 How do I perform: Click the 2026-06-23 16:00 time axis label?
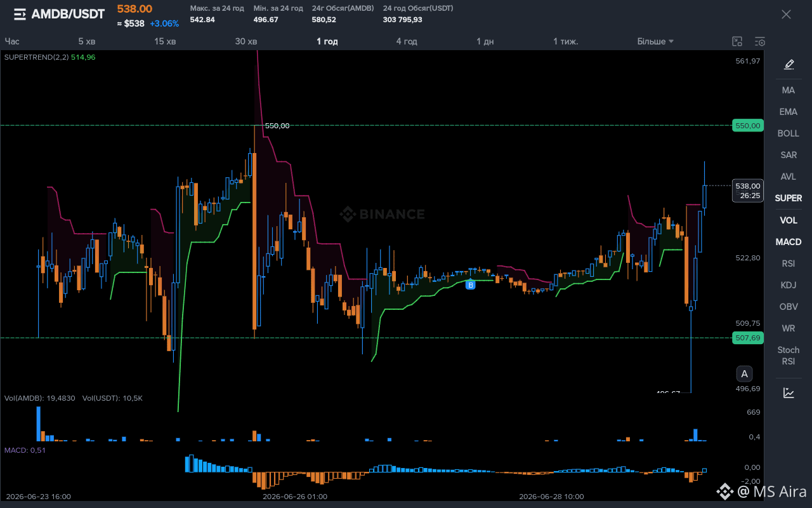pyautogui.click(x=38, y=497)
